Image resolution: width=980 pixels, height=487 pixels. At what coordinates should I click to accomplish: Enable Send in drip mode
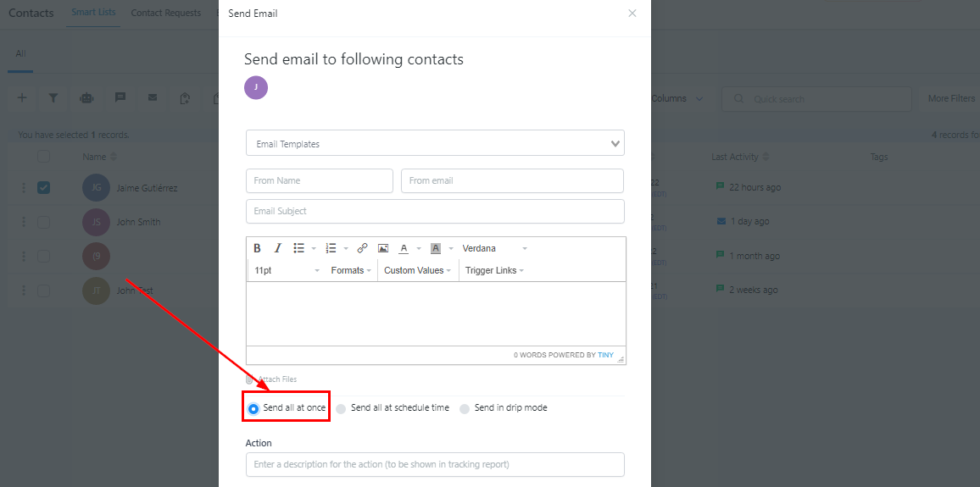tap(465, 408)
